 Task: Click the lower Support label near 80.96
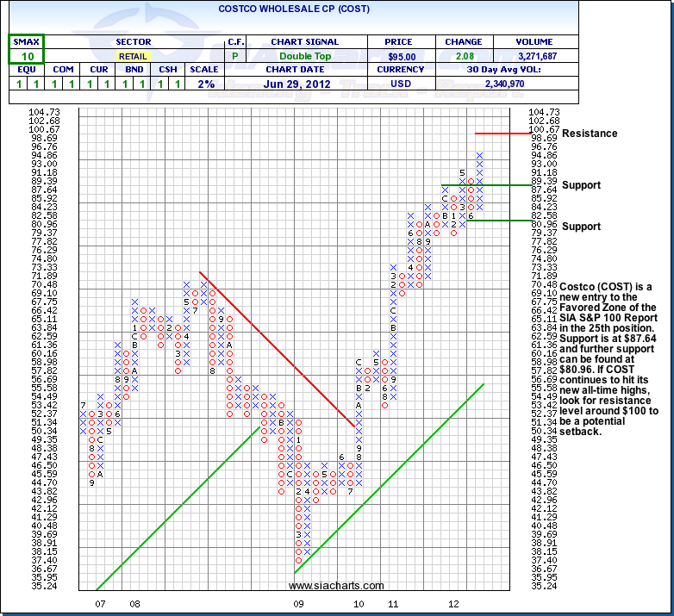581,227
